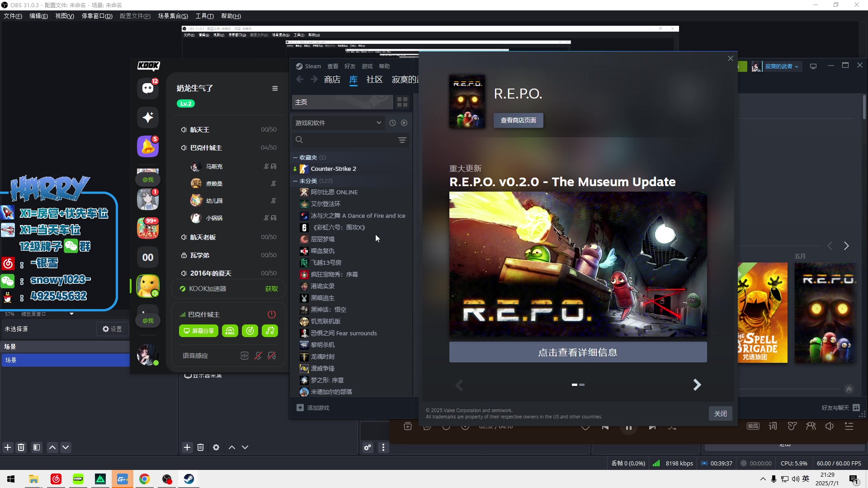Expand 游戏和软件 filter dropdown
This screenshot has height=488, width=868.
[339, 123]
